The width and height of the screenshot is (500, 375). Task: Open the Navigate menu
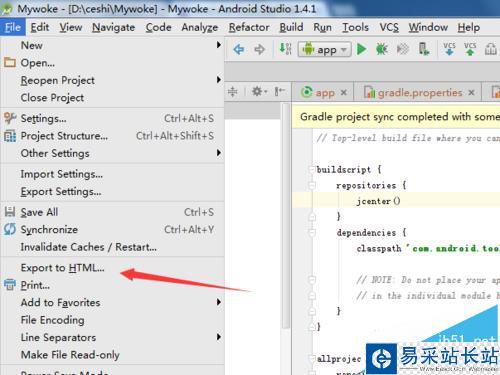tap(113, 27)
